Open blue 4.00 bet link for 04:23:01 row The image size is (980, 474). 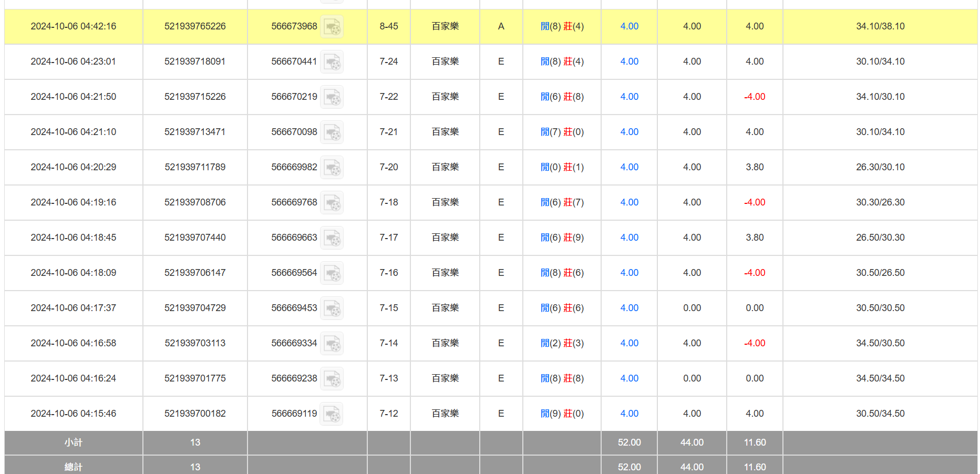pos(629,61)
